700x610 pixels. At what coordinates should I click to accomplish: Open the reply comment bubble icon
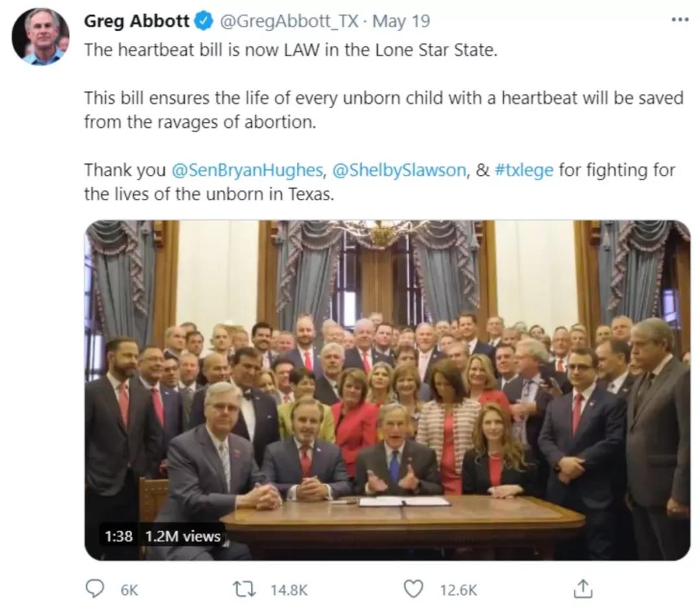[x=95, y=589]
